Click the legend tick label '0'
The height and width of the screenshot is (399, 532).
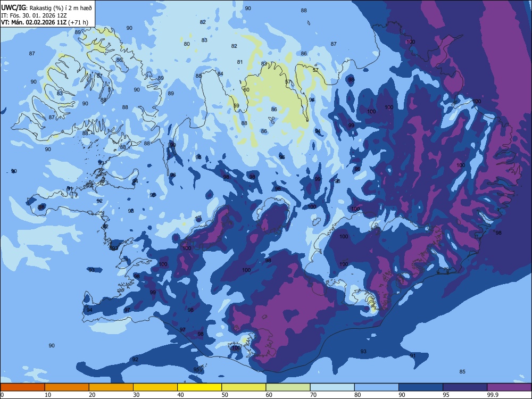click(x=2, y=395)
